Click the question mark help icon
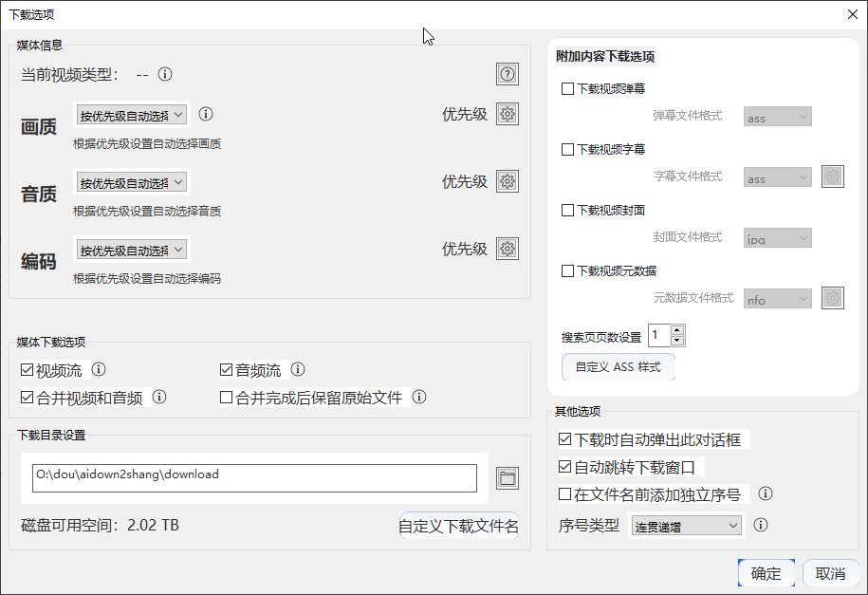This screenshot has height=595, width=868. click(x=507, y=74)
